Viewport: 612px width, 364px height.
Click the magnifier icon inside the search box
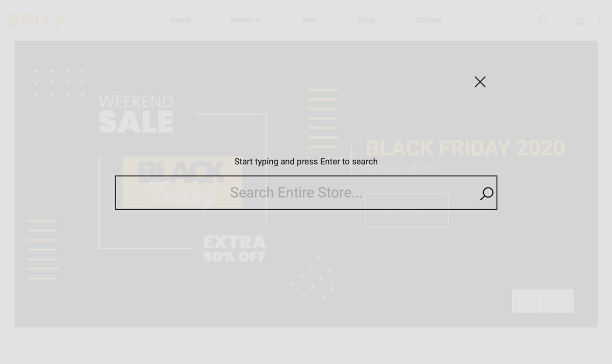[487, 193]
